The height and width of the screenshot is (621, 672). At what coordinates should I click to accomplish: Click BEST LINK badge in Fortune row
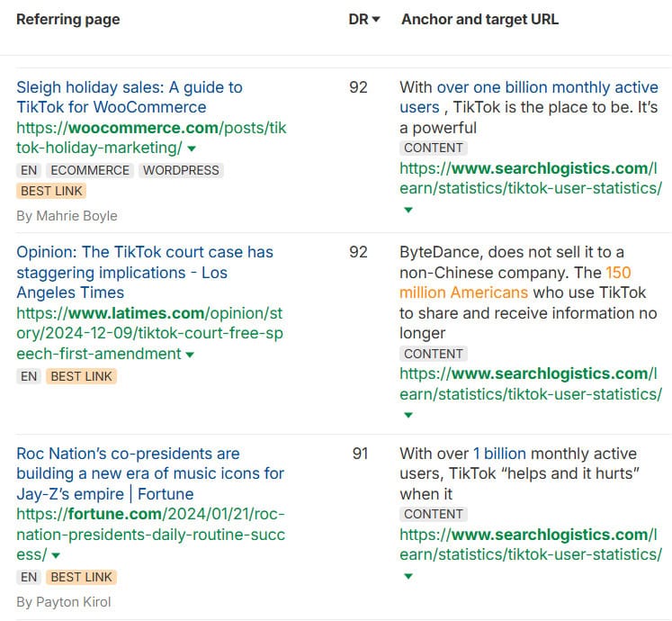[82, 577]
